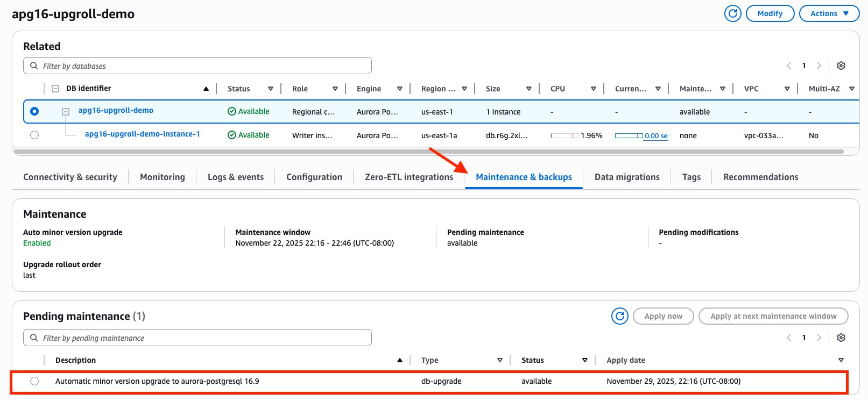Select the aurora-postgresql 16.9 upgrade radio

pyautogui.click(x=34, y=381)
